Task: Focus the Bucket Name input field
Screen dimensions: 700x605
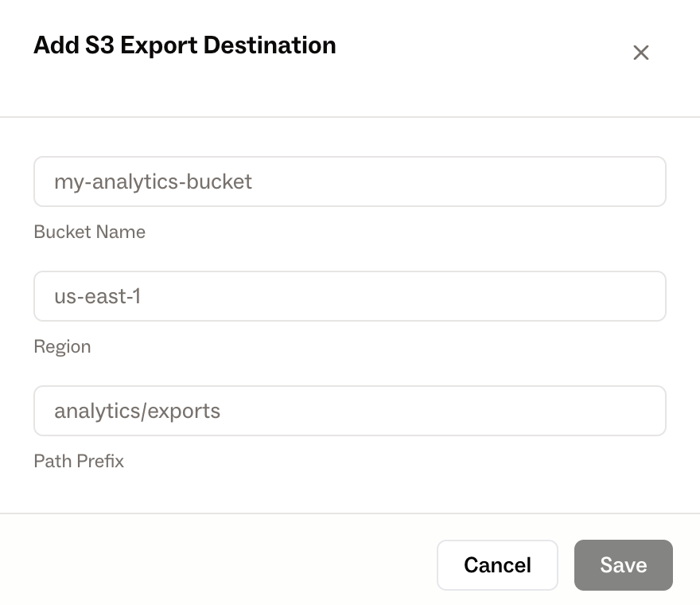Action: (x=349, y=181)
